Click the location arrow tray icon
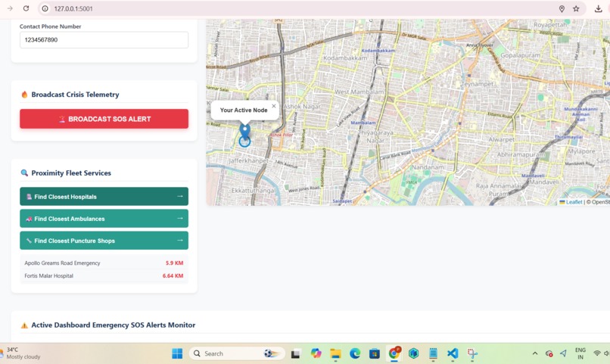Viewport: 610px width, 364px height. tap(563, 353)
